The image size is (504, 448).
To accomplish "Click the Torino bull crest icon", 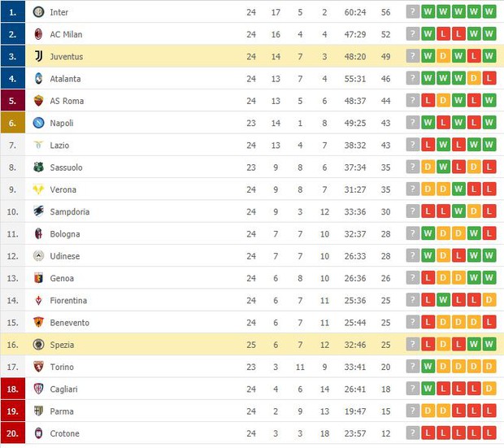I will [x=38, y=367].
